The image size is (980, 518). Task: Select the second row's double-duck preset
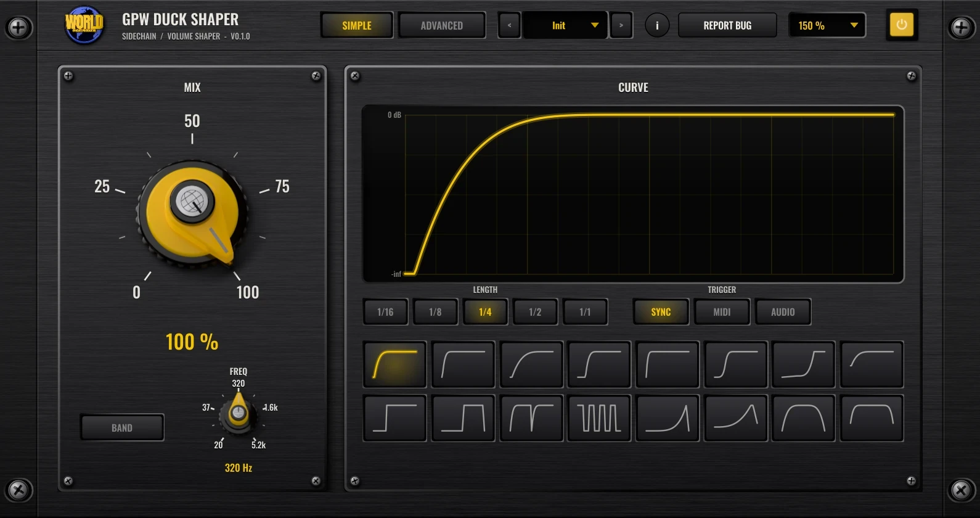531,418
